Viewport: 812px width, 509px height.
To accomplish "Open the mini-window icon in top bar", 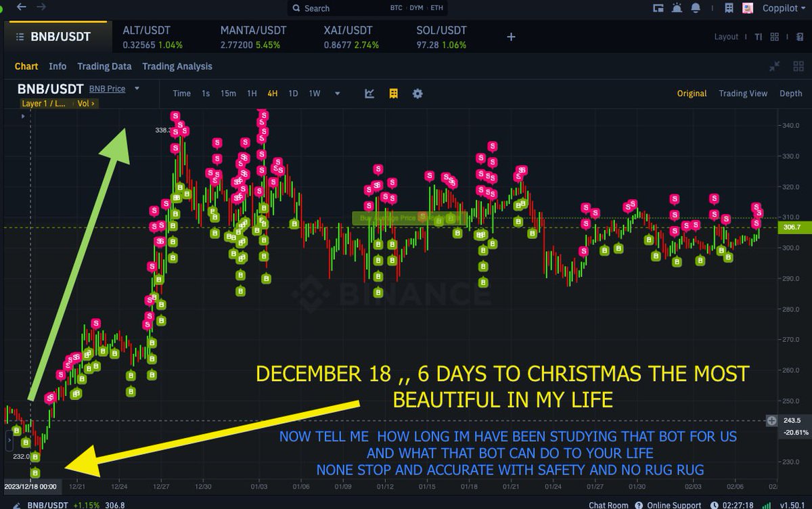I will tap(658, 8).
